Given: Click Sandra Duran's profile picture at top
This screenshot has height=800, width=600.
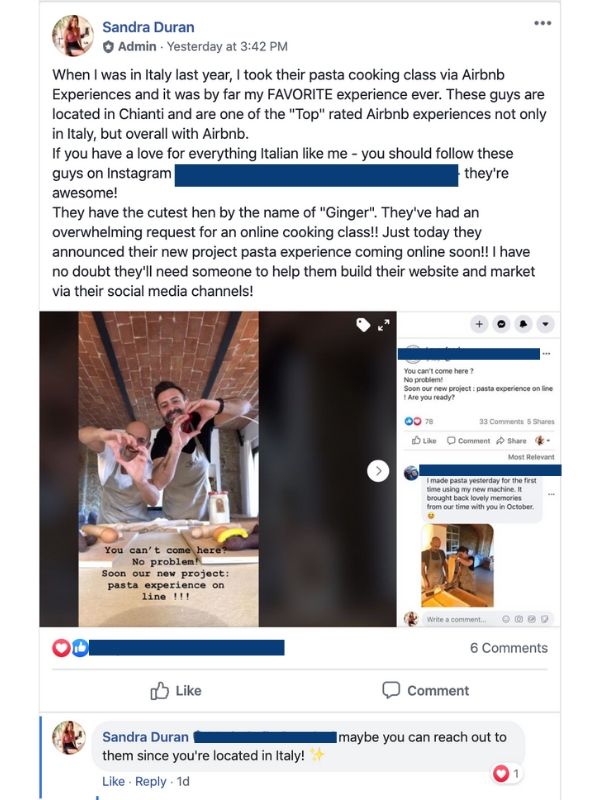Looking at the screenshot, I should click(73, 35).
